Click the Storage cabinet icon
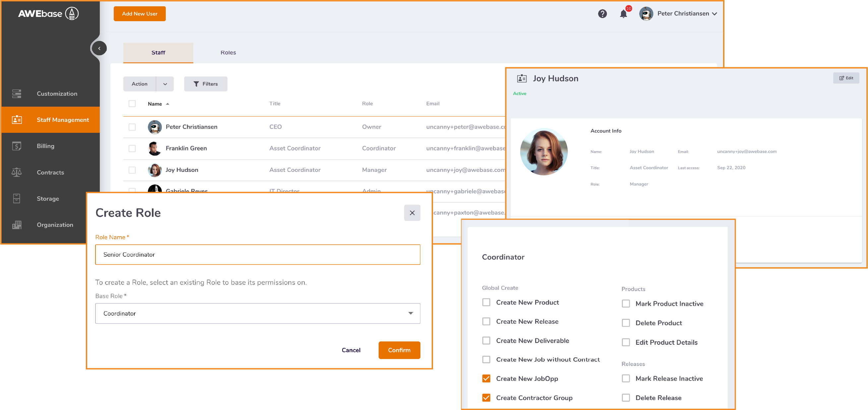Viewport: 868px width, 410px height. 17,199
